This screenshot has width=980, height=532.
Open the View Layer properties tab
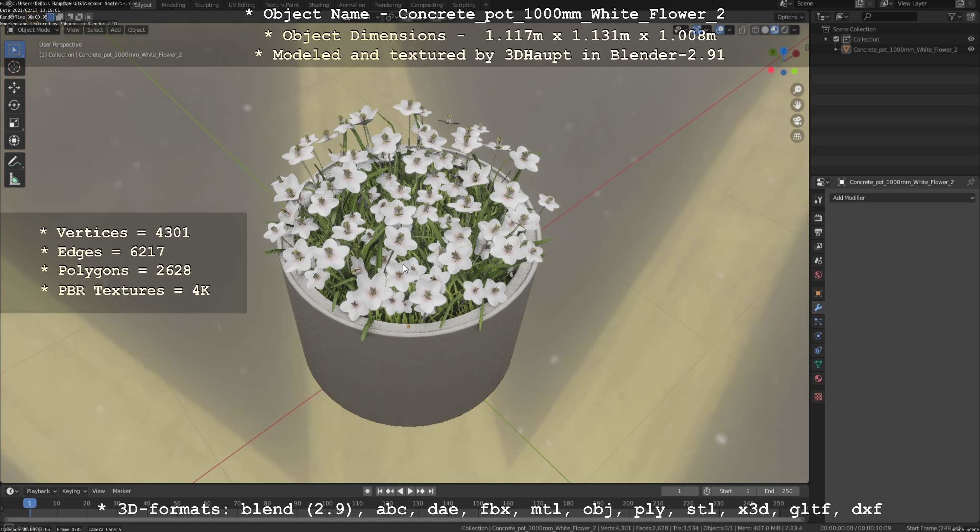(818, 246)
